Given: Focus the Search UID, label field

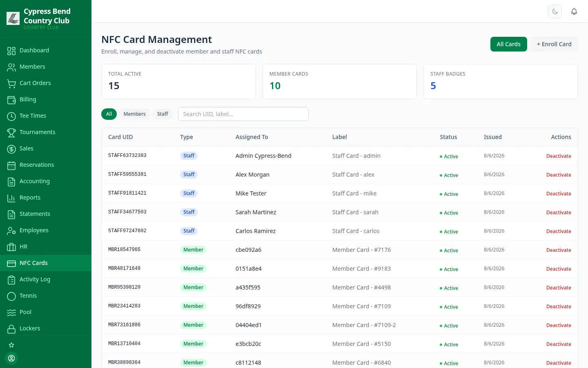Looking at the screenshot, I should [243, 114].
